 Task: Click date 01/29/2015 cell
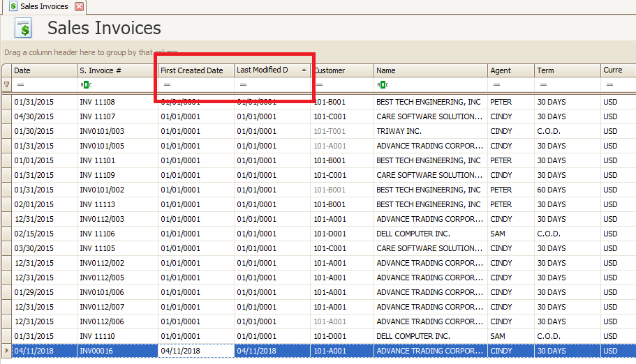tap(44, 292)
